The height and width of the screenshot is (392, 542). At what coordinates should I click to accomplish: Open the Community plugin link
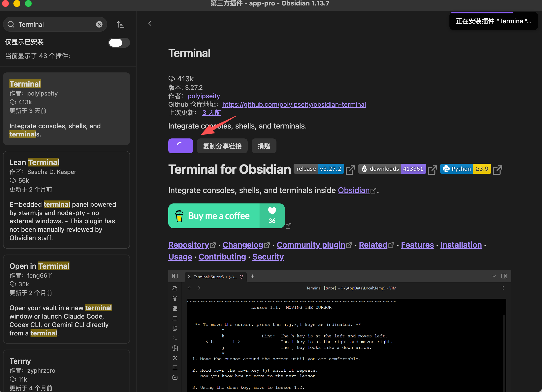click(311, 245)
